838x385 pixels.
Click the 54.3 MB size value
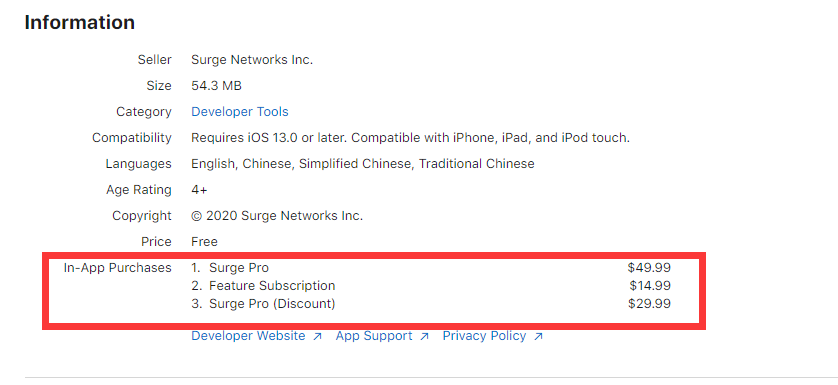point(216,86)
